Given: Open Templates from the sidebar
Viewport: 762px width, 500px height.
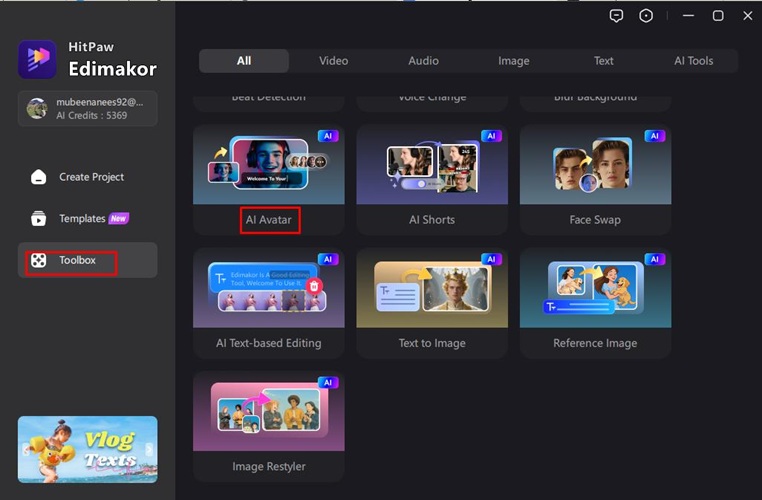Looking at the screenshot, I should (87, 219).
